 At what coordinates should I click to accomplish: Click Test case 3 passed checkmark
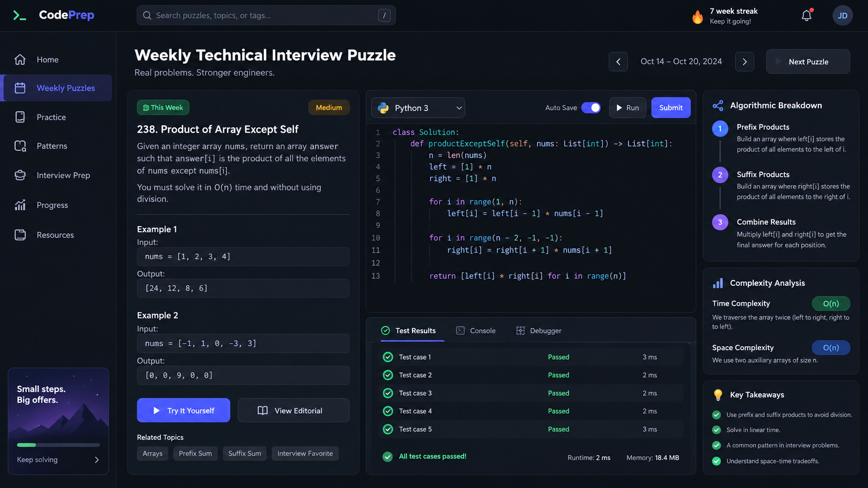388,393
